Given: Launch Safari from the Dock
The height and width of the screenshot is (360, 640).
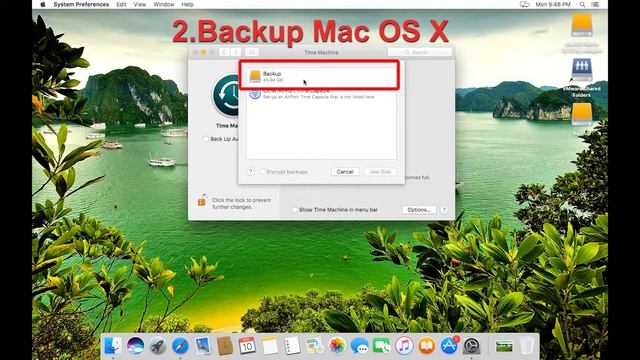Looking at the screenshot, I should coord(180,346).
